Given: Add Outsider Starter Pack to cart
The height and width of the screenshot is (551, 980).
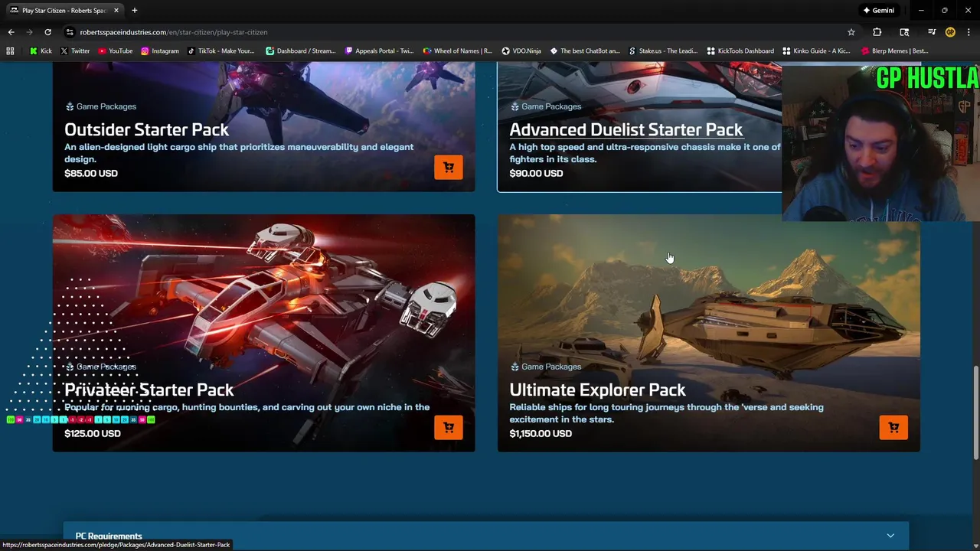Looking at the screenshot, I should 449,167.
